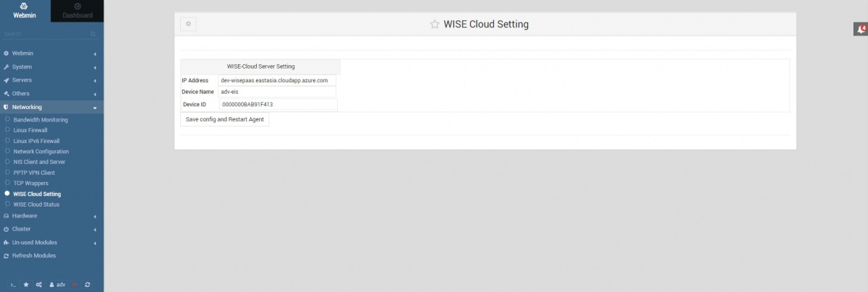Click the favorites star in bottom bar
The image size is (868, 292).
(x=26, y=285)
